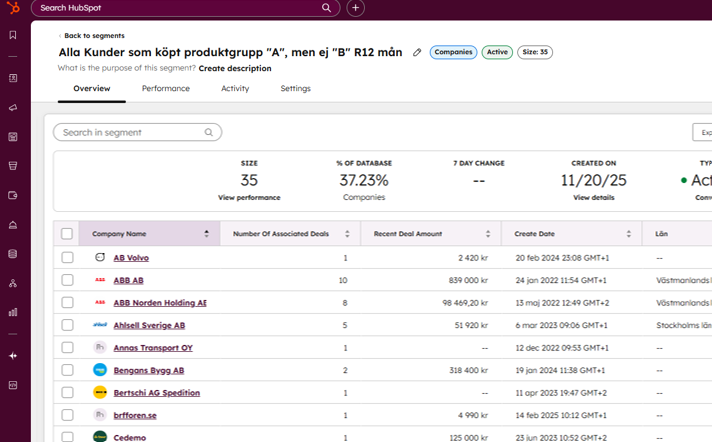Click '6 mar 2023 09:06 GMT+1' date cell

tap(561, 325)
